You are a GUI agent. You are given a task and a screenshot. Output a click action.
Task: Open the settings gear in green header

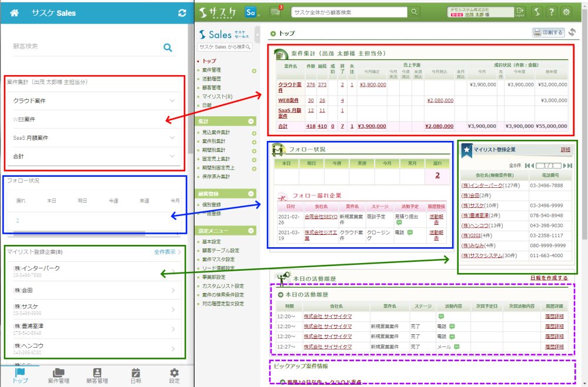566,12
